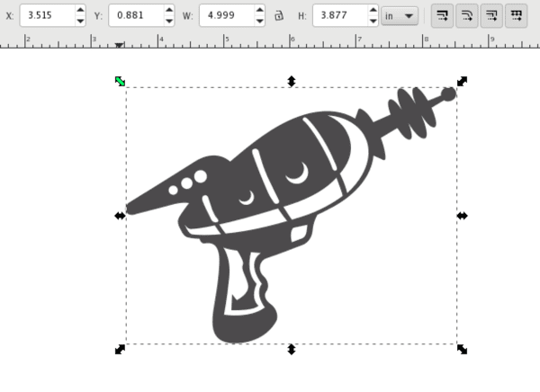Toggle the scale rounded corners button

467,15
